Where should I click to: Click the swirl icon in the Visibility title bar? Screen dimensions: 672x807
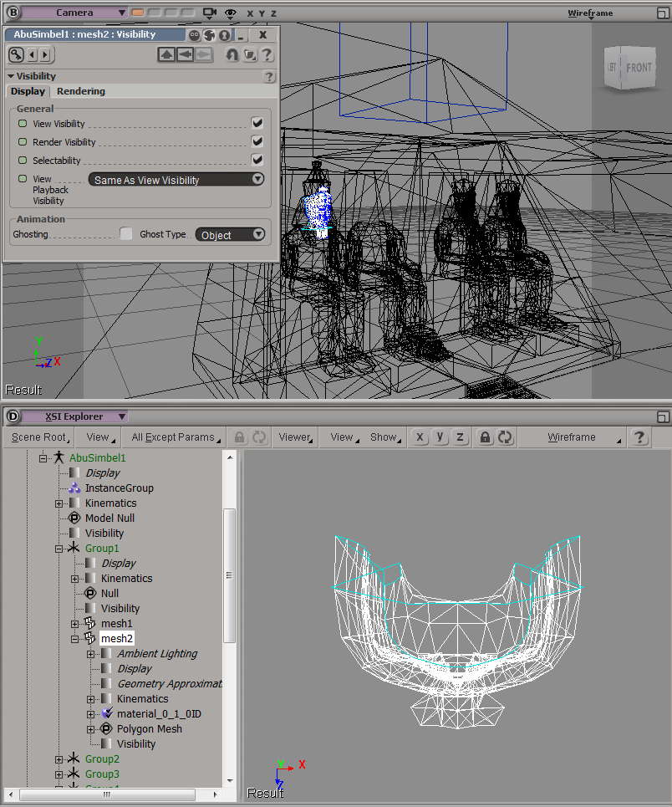pyautogui.click(x=209, y=35)
